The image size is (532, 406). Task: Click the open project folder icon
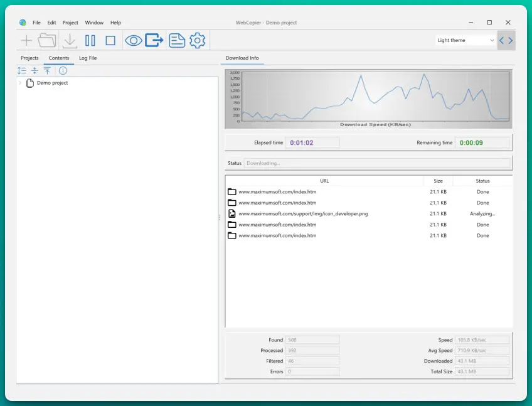(47, 41)
